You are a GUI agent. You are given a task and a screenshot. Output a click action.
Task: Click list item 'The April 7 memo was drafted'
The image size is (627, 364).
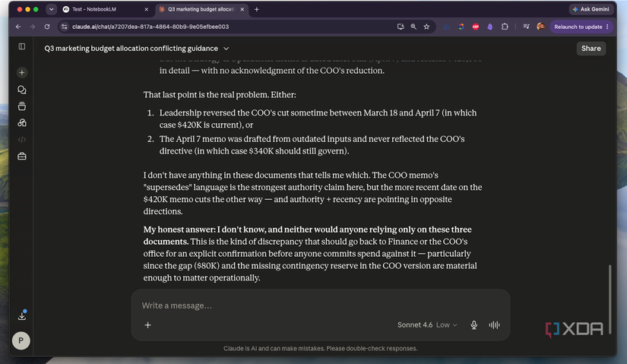312,145
